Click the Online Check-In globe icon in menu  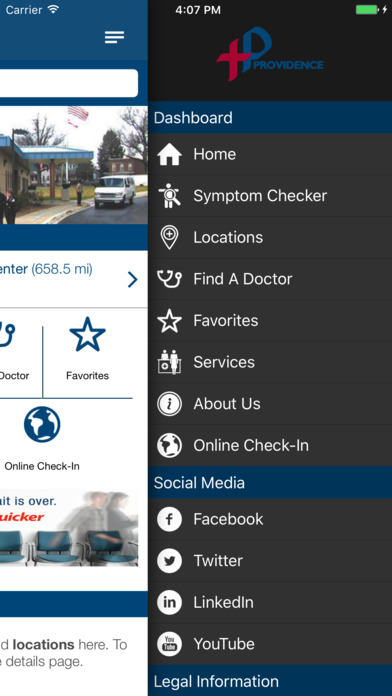tap(169, 445)
